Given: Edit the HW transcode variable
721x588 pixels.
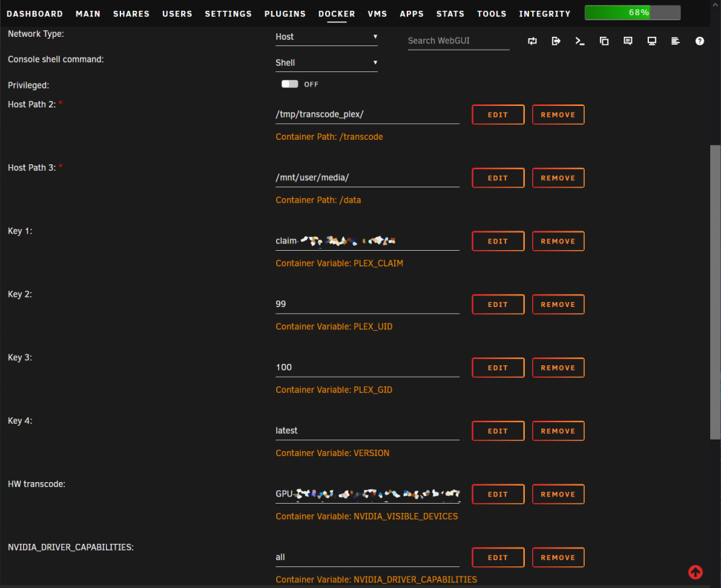Looking at the screenshot, I should 498,494.
